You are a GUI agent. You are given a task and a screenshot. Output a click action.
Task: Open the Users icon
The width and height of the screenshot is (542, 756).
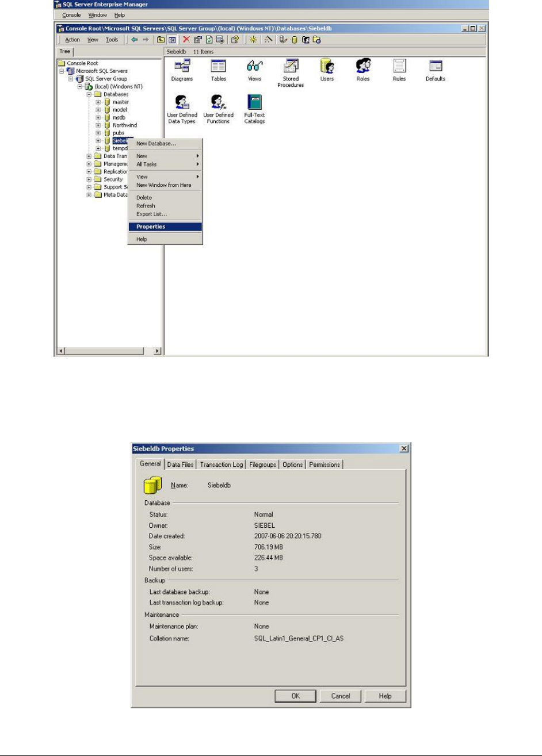tap(327, 67)
